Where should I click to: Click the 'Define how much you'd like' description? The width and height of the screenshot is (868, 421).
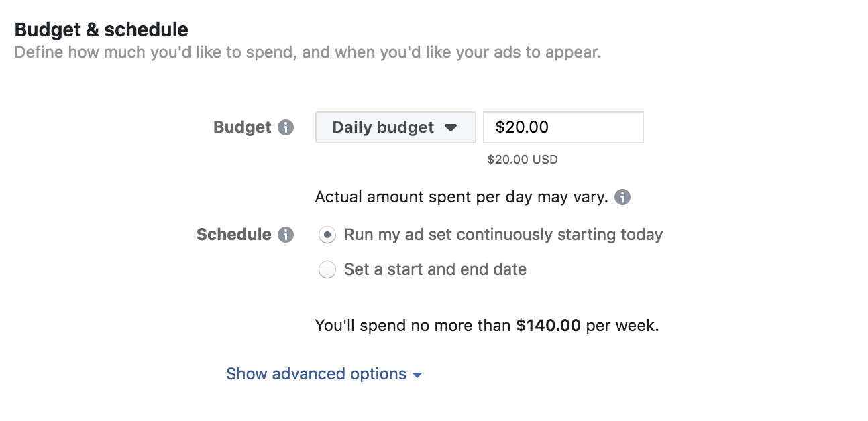(x=308, y=52)
